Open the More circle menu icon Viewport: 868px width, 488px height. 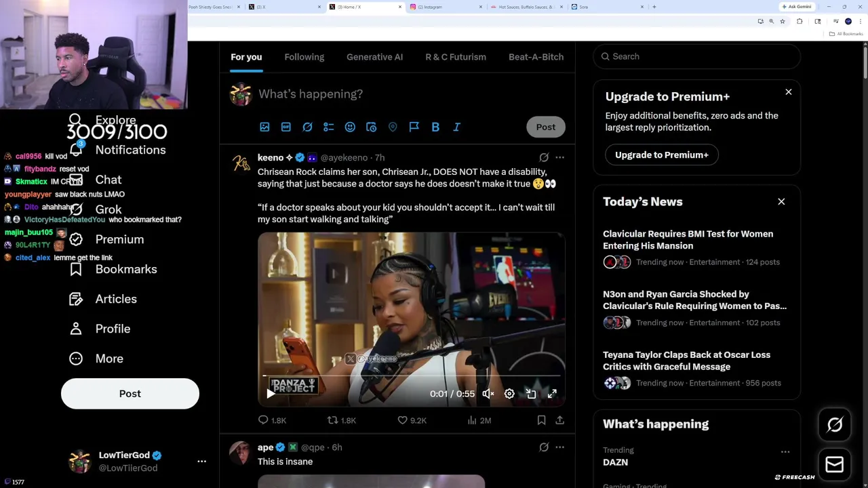click(76, 359)
